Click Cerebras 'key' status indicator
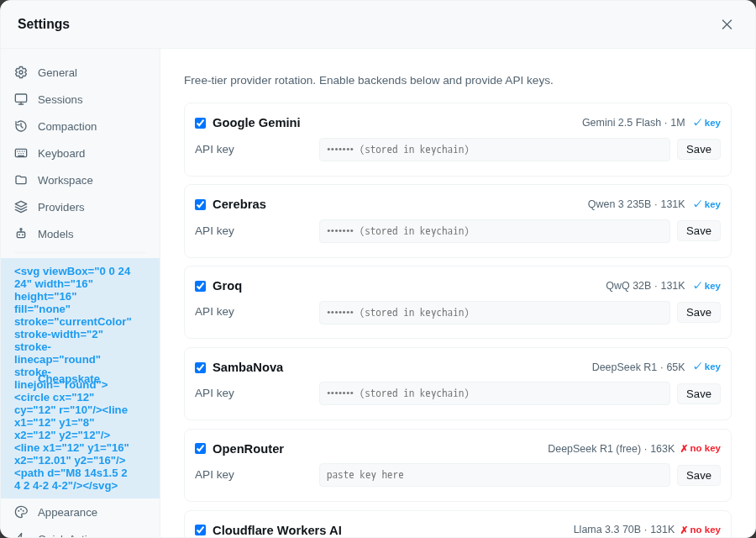The width and height of the screenshot is (756, 538). 706,204
